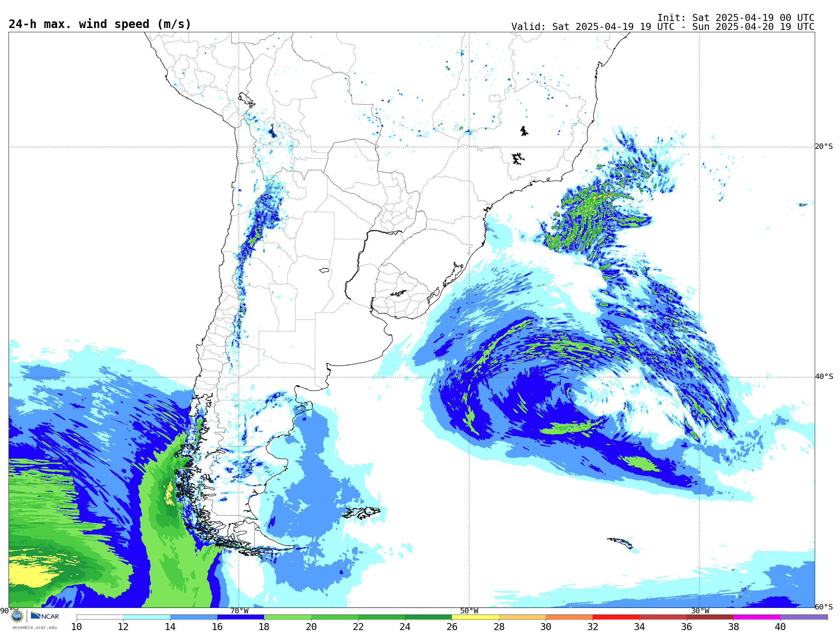Click the colorbar tick label 38
This screenshot has height=632, width=840.
[x=733, y=627]
